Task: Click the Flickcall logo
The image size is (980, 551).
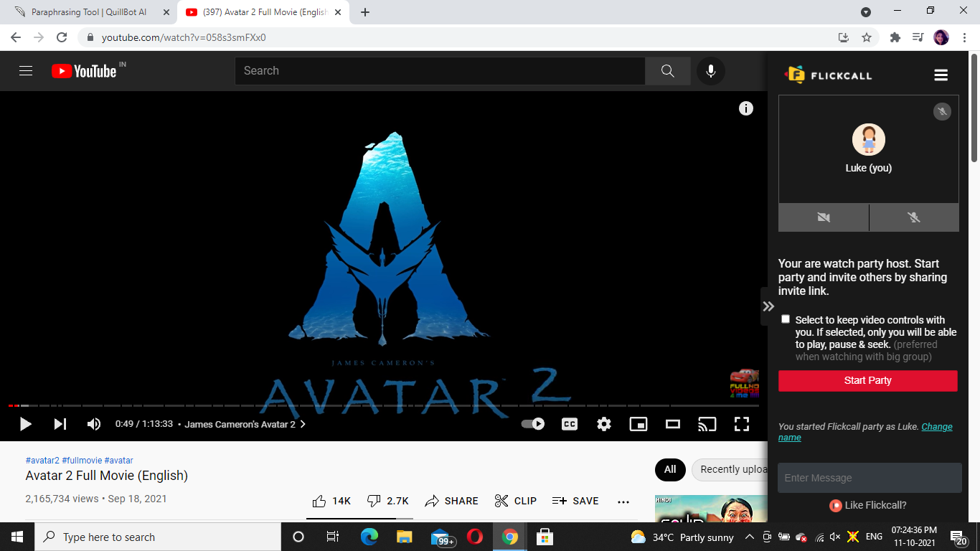Action: coord(829,75)
